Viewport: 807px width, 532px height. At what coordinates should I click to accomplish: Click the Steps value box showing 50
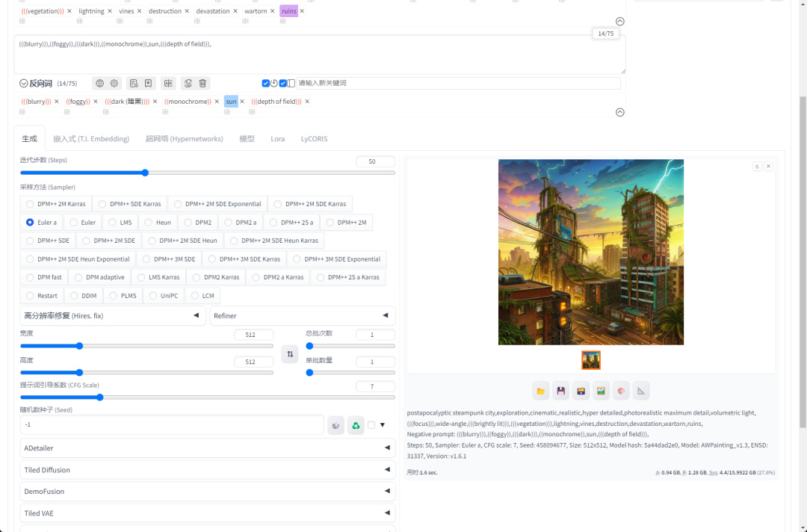(x=375, y=161)
